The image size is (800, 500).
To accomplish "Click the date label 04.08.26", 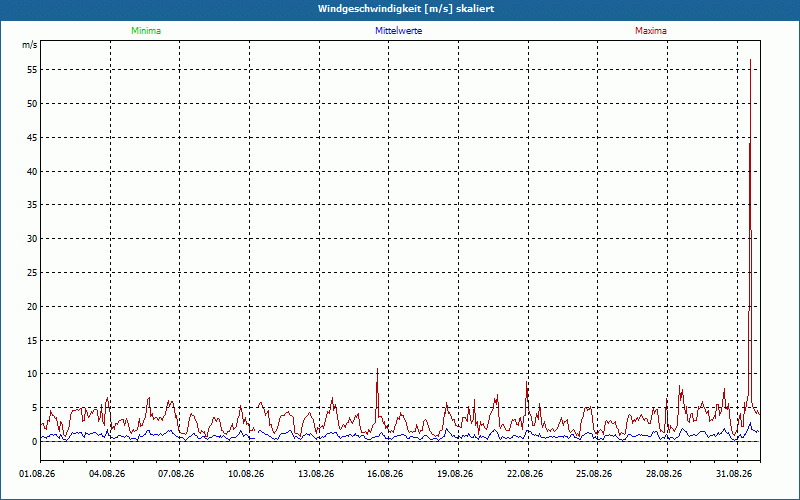I will [107, 474].
